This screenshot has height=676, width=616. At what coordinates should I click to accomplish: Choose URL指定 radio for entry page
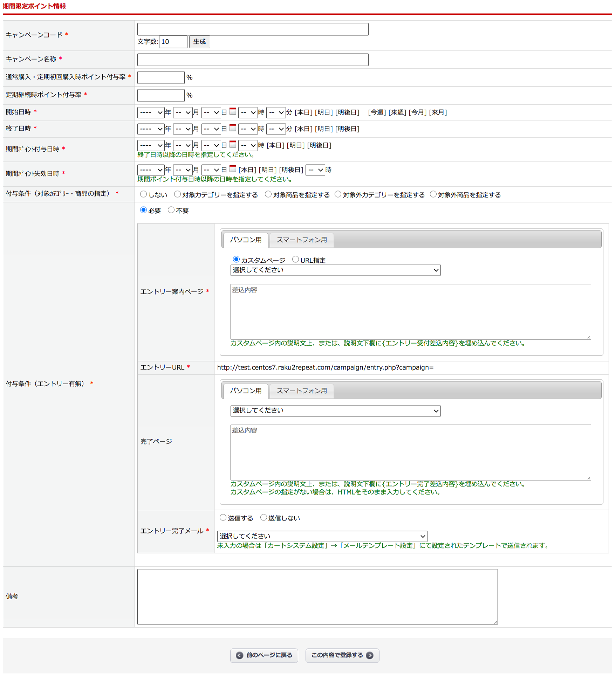295,260
